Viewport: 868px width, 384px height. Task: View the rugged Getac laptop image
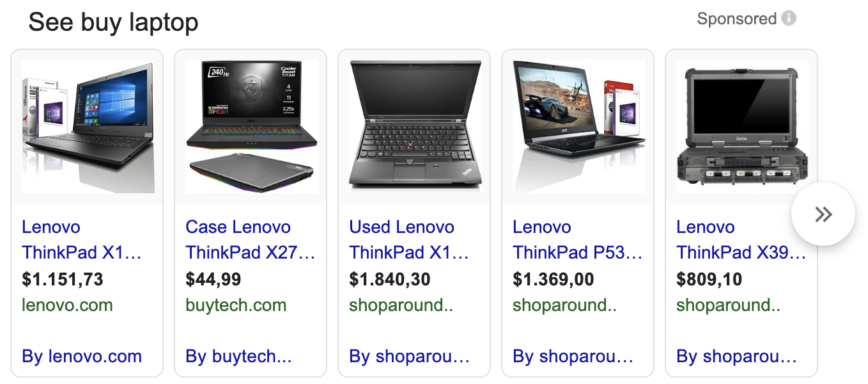[742, 127]
